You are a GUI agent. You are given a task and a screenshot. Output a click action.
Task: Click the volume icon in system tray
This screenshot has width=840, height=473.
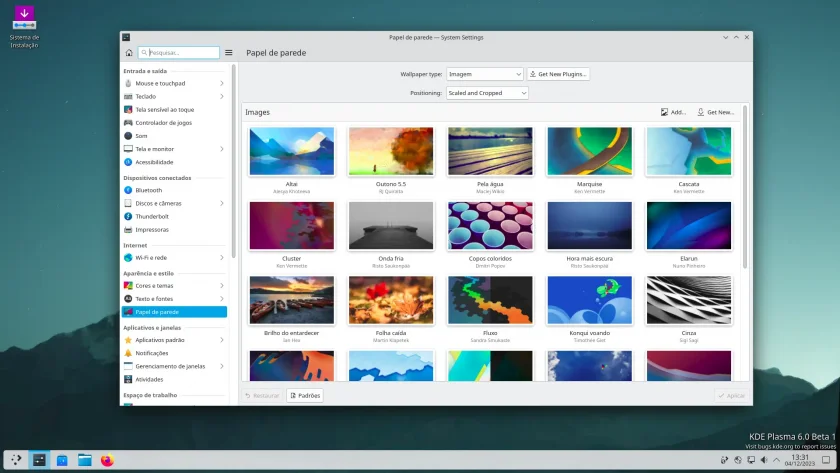(764, 460)
